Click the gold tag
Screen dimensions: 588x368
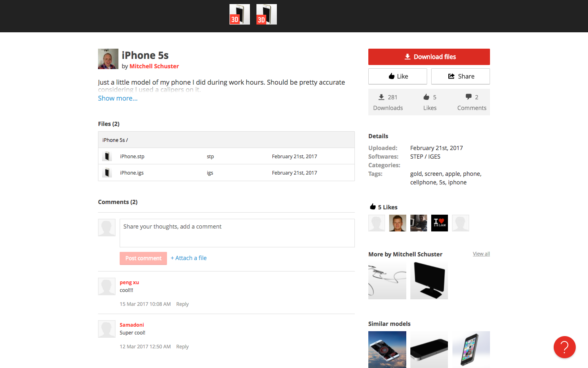[x=416, y=174]
